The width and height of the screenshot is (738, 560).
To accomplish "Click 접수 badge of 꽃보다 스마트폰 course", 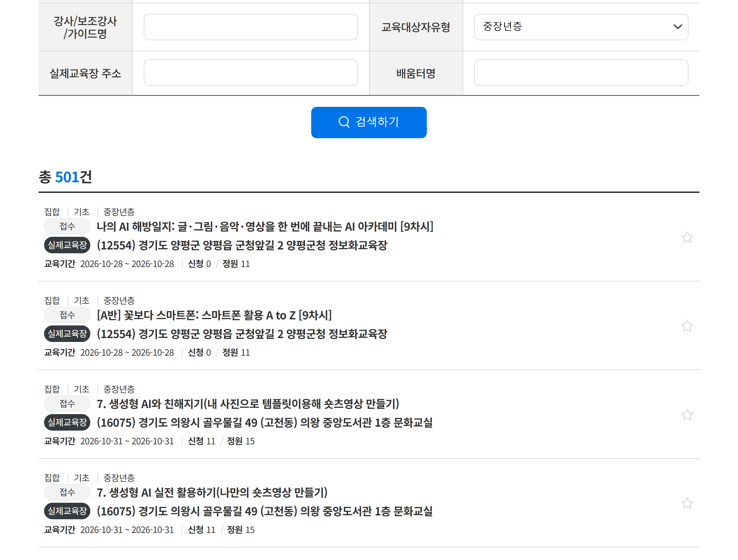I will (x=67, y=315).
